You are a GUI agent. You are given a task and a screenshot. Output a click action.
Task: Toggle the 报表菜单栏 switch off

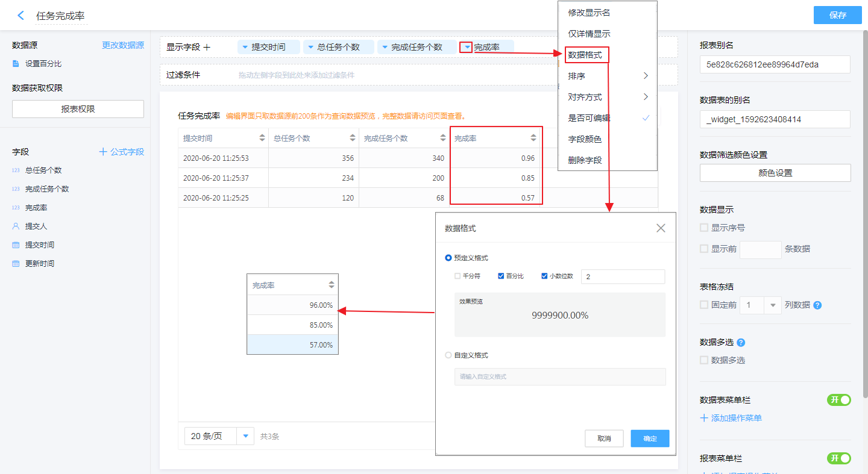(839, 458)
